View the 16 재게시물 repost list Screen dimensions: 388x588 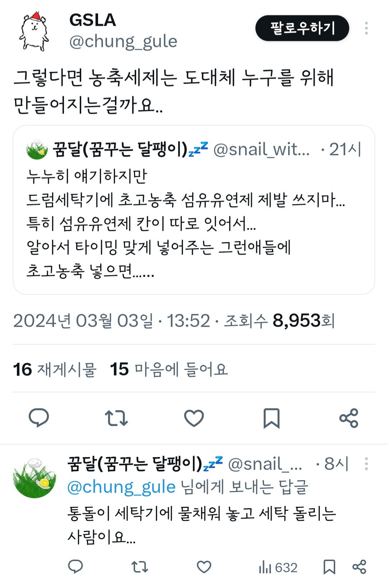point(55,370)
